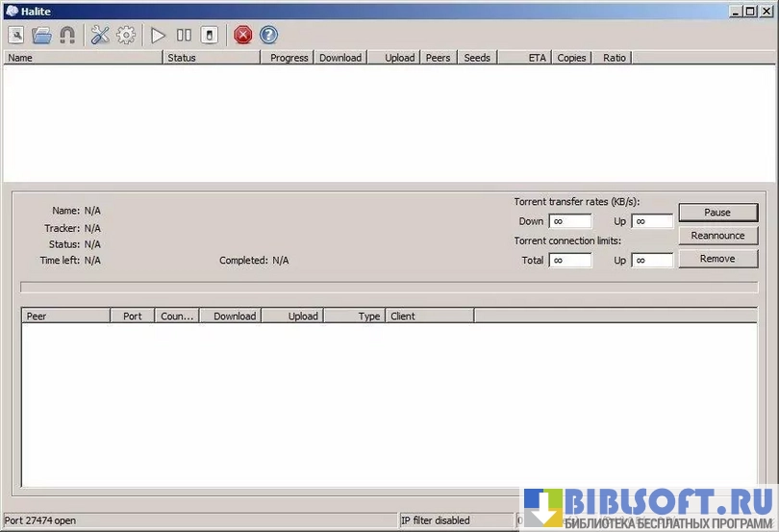
Task: Open the wrench and screwdriver tools icon
Action: [x=100, y=35]
